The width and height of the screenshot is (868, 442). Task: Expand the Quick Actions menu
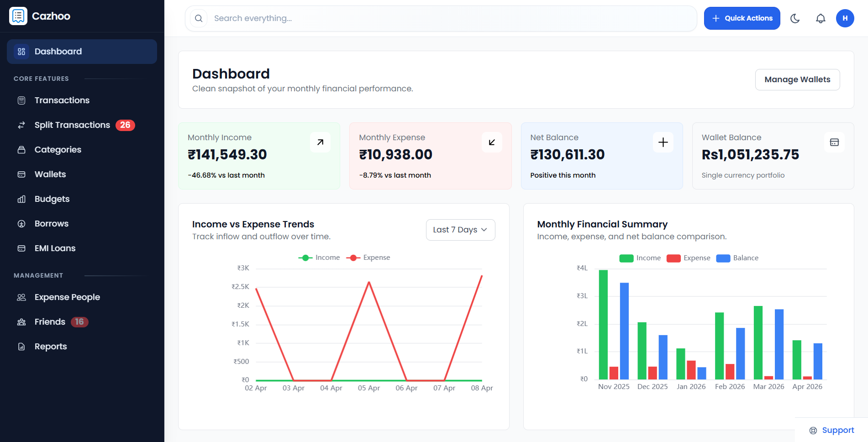[x=742, y=18]
